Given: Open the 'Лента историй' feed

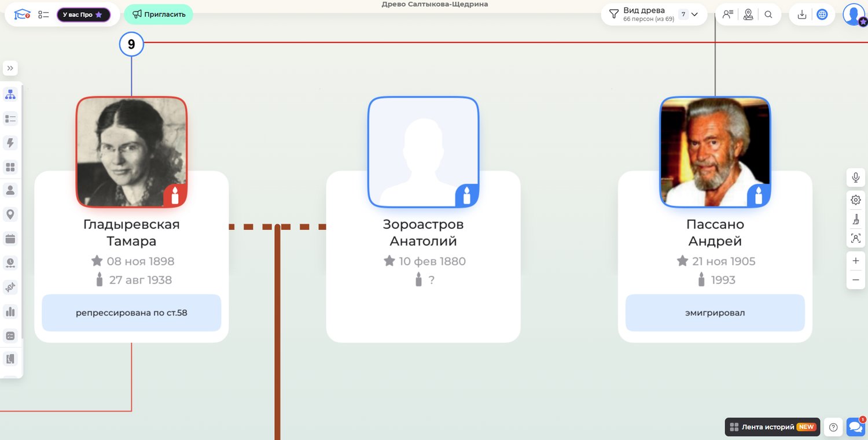Looking at the screenshot, I should pyautogui.click(x=772, y=427).
